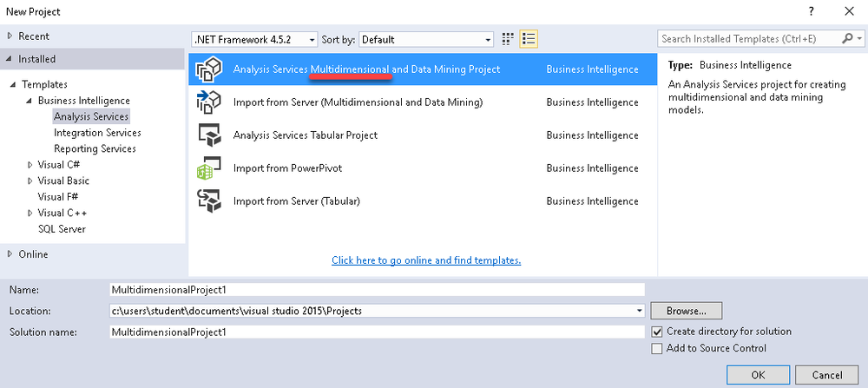Click link to find templates online
Image resolution: width=868 pixels, height=388 pixels.
point(426,260)
